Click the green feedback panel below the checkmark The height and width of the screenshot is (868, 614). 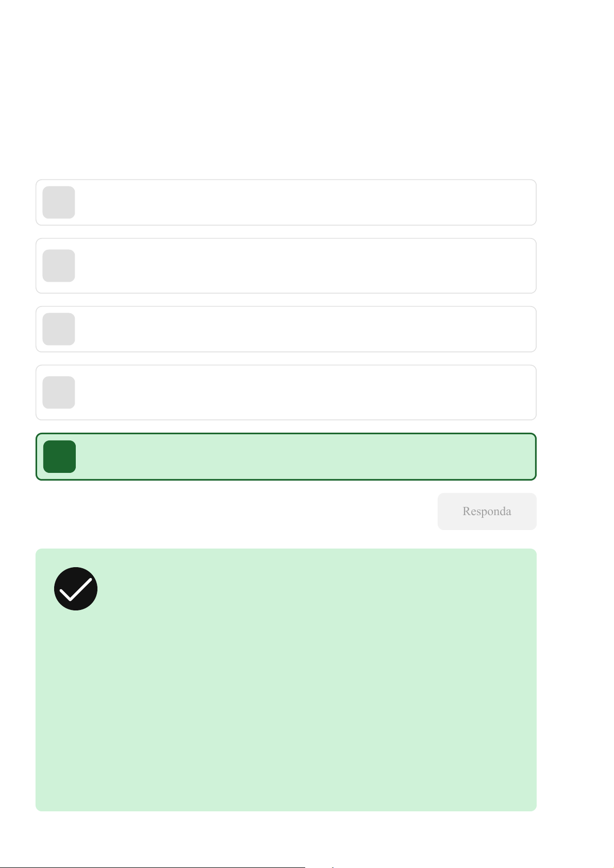(x=286, y=711)
